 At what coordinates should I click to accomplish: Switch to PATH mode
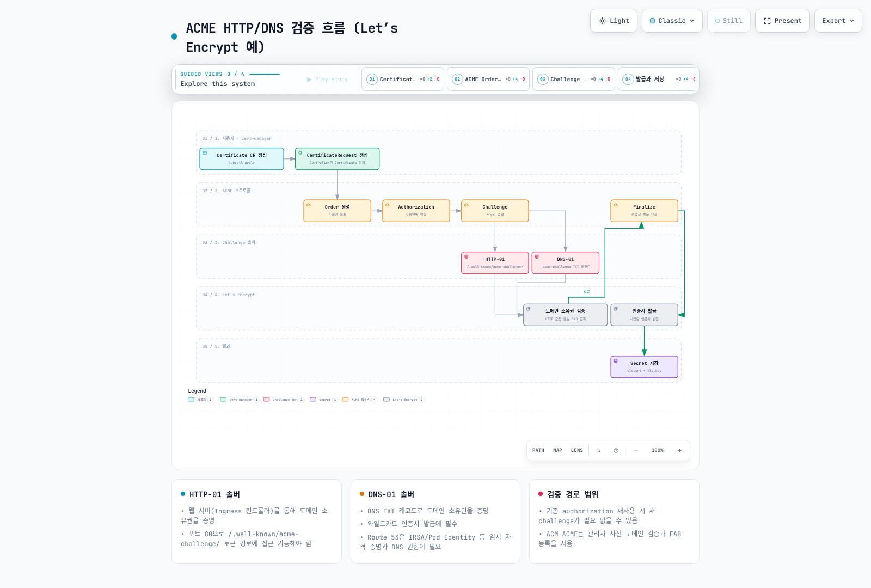point(538,450)
